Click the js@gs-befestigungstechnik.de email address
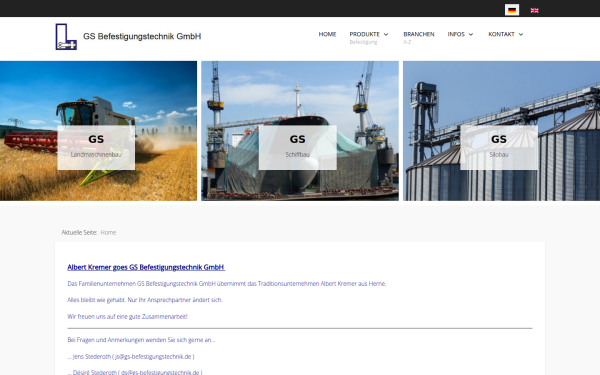 point(153,356)
